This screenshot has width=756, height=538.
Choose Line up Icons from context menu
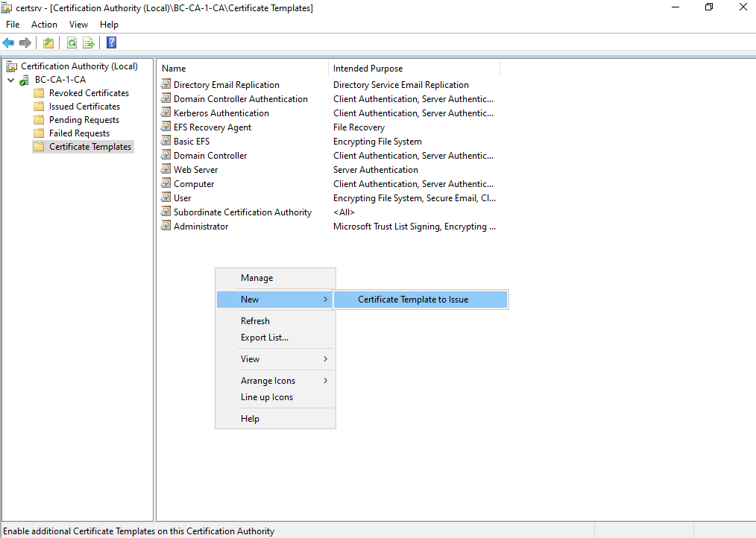click(x=275, y=397)
